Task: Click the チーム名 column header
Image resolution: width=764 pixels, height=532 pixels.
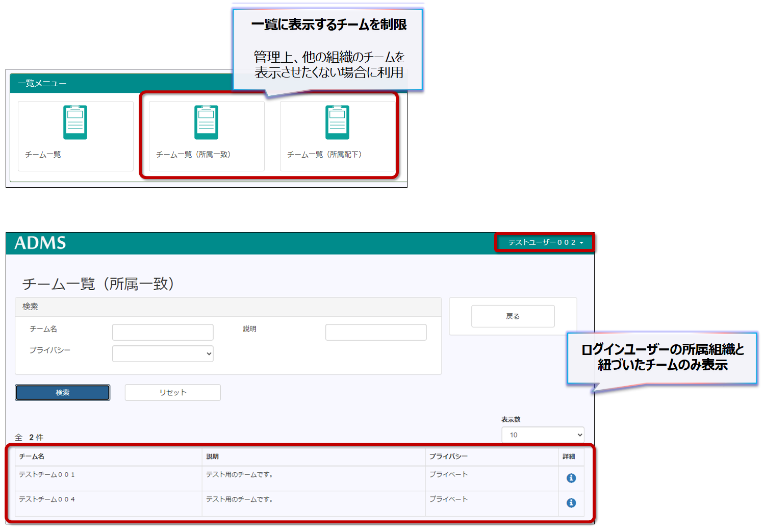Action: [x=32, y=457]
